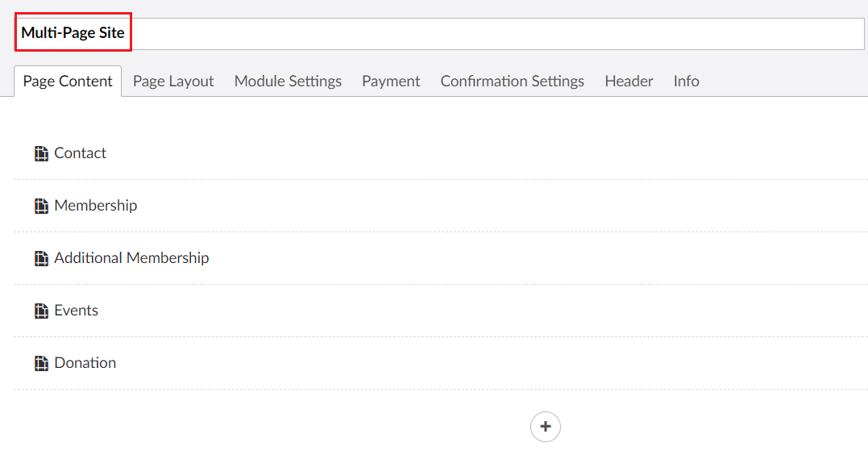The image size is (868, 451).
Task: Select the Additional Membership page entry
Action: coord(131,258)
